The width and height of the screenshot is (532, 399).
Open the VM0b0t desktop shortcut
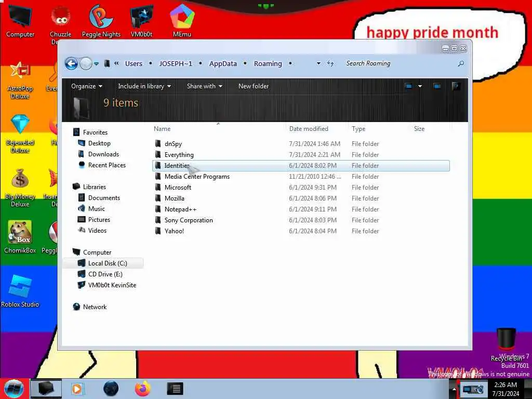[x=141, y=21]
